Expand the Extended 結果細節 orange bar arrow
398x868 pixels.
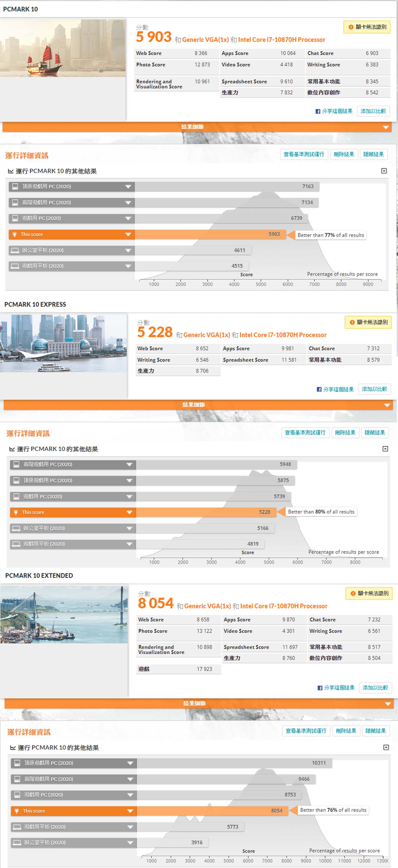[x=388, y=704]
